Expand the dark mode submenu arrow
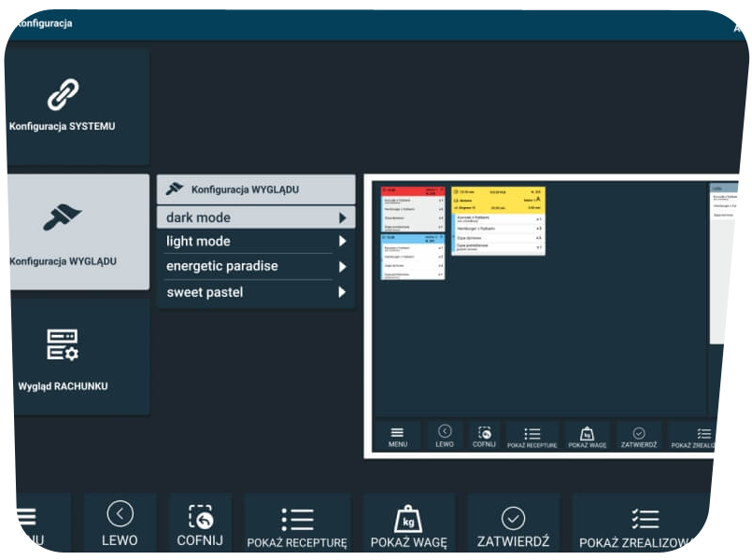752x560 pixels. 343,218
